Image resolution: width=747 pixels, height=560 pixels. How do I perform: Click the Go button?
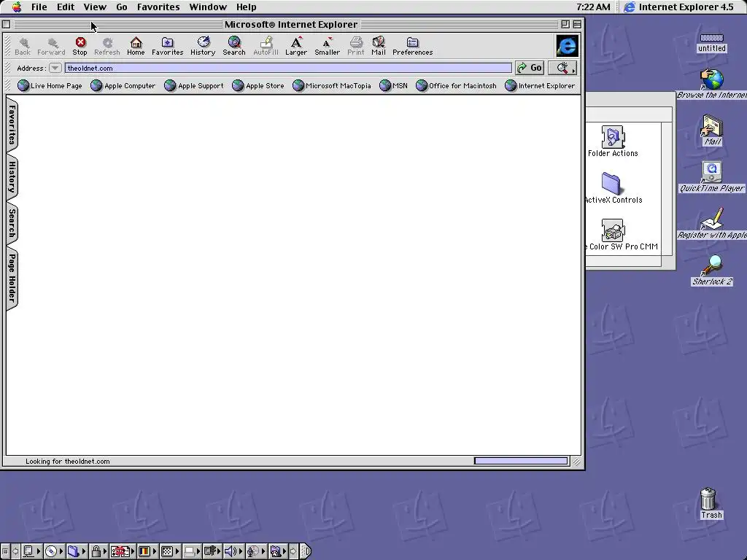[x=530, y=68]
